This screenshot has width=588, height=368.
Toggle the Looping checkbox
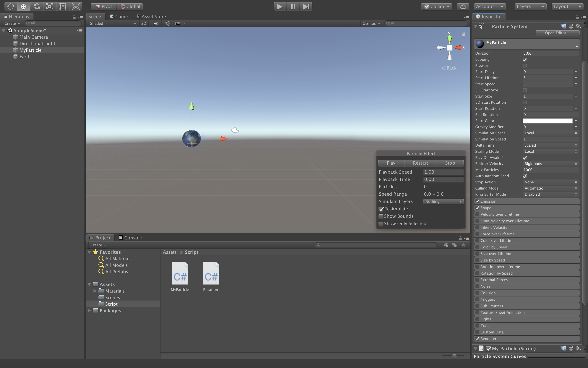525,60
